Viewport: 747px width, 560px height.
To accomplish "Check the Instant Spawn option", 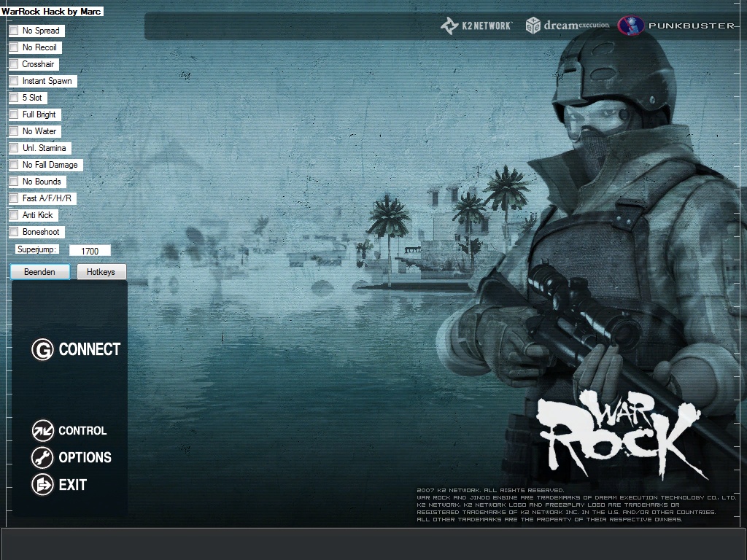I will (x=14, y=81).
